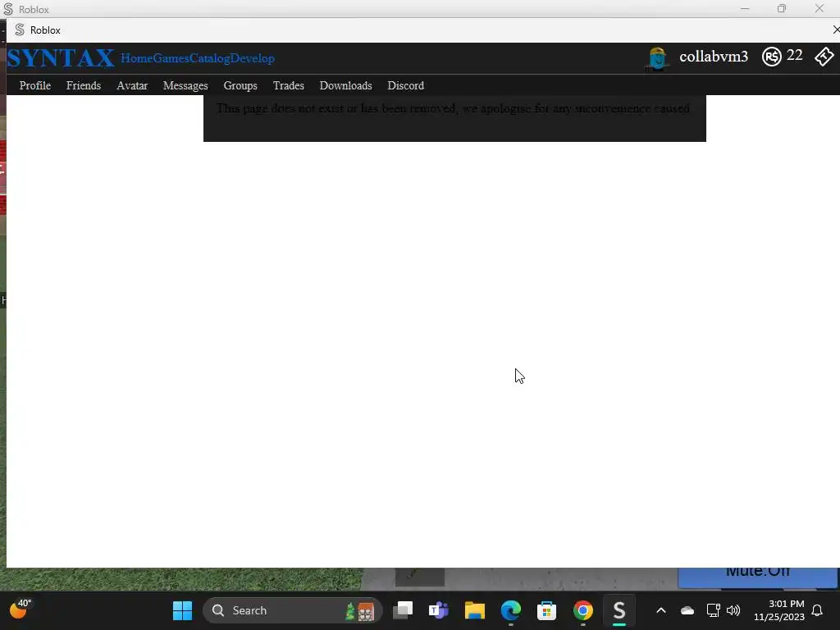The height and width of the screenshot is (630, 840).
Task: Open Microsoft Edge from taskbar
Action: click(510, 610)
